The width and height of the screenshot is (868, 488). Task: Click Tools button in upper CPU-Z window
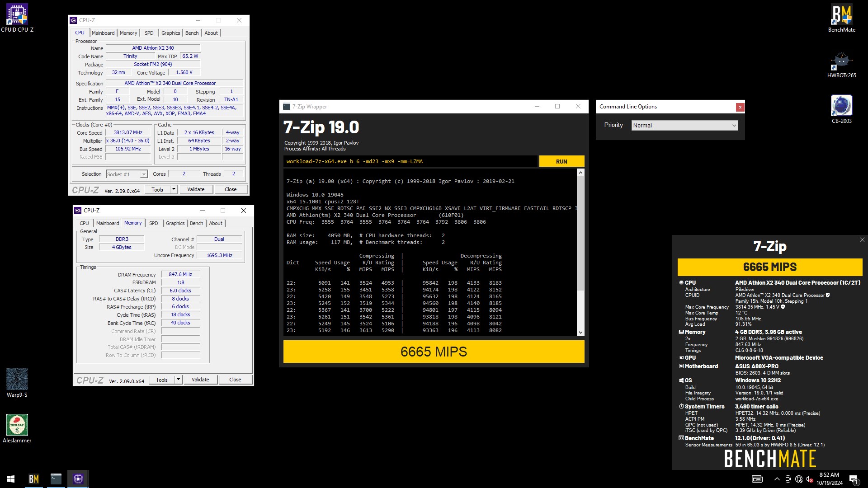(157, 190)
